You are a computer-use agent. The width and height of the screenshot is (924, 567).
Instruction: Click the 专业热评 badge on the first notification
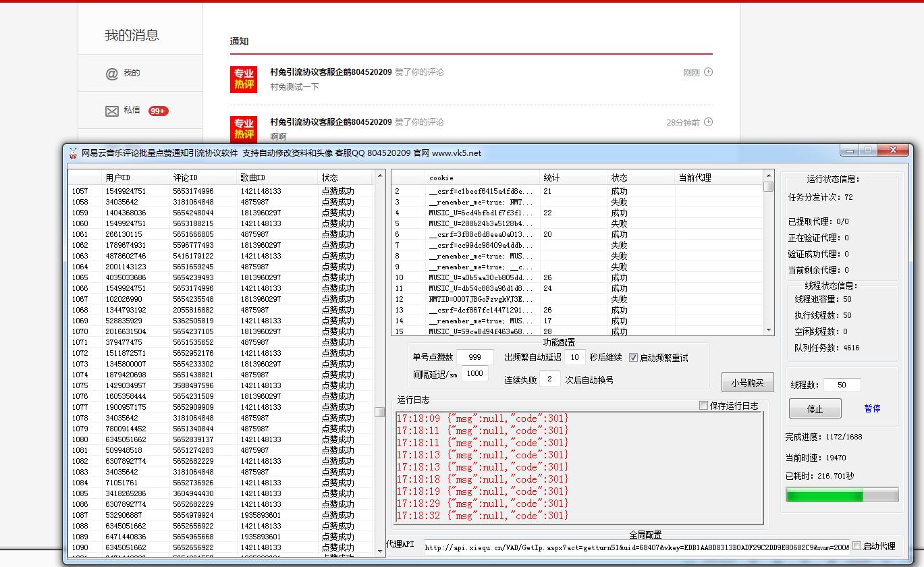243,79
